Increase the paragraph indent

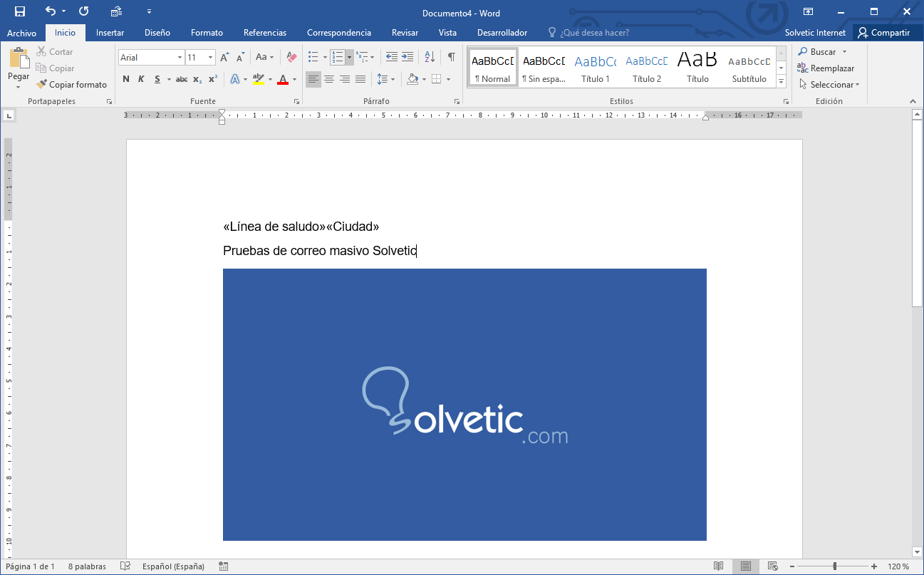click(x=407, y=57)
